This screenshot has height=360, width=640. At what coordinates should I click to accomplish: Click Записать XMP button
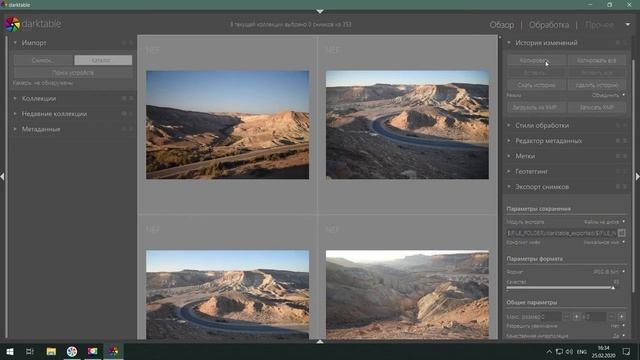pyautogui.click(x=596, y=107)
